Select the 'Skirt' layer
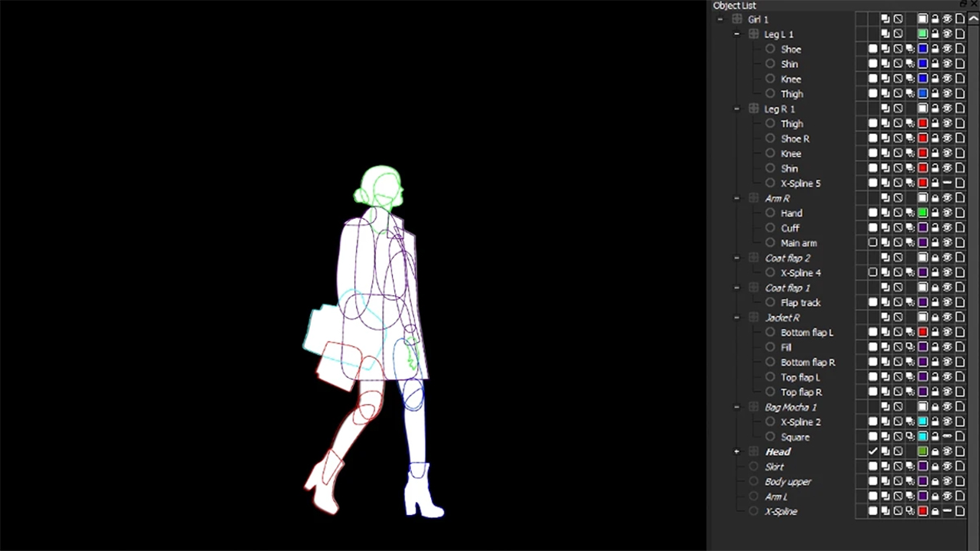The height and width of the screenshot is (551, 980). click(x=774, y=467)
